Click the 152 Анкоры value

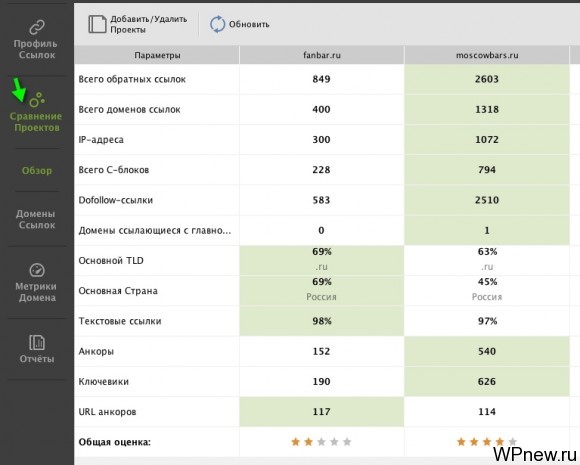[x=321, y=351]
